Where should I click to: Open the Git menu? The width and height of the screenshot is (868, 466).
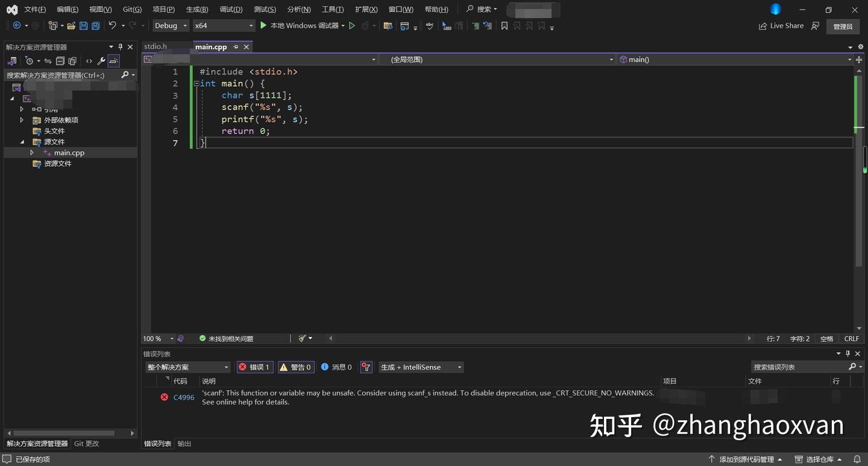click(131, 9)
